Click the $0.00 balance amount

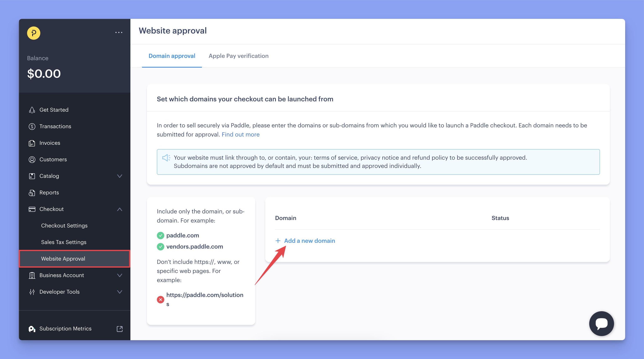(x=44, y=74)
